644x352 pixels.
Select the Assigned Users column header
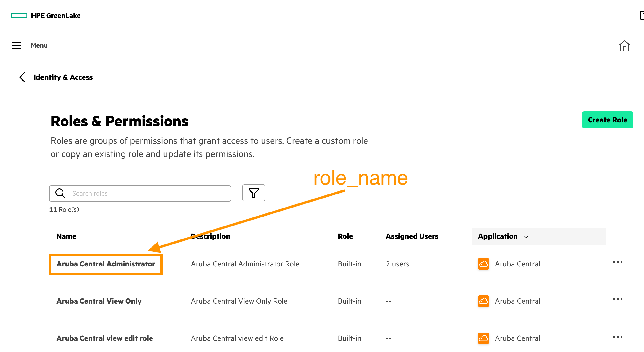[x=412, y=236]
